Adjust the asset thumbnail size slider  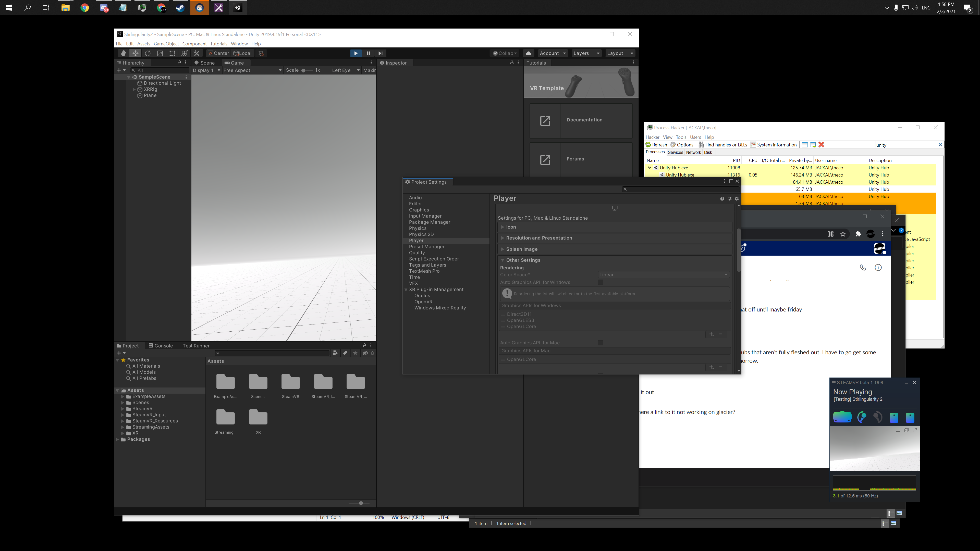pos(361,503)
